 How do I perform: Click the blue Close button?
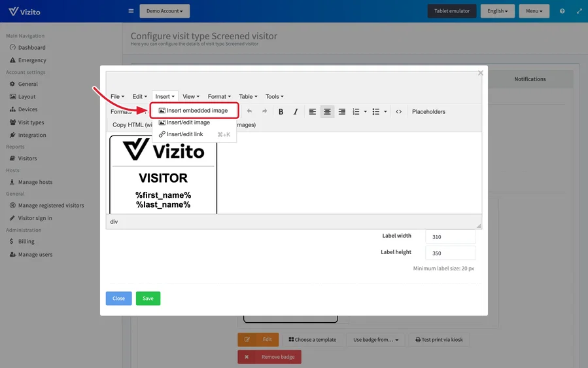pos(118,299)
